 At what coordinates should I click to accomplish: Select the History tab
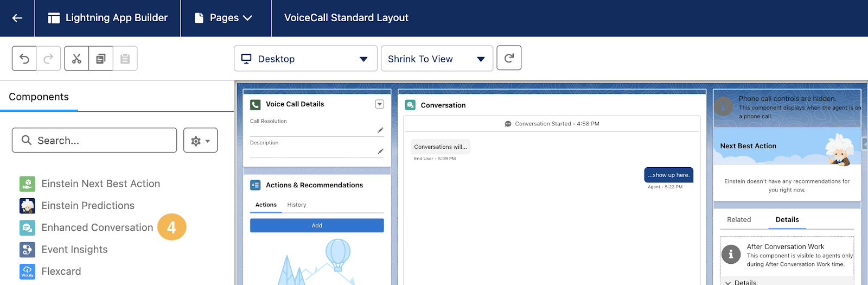pyautogui.click(x=297, y=205)
